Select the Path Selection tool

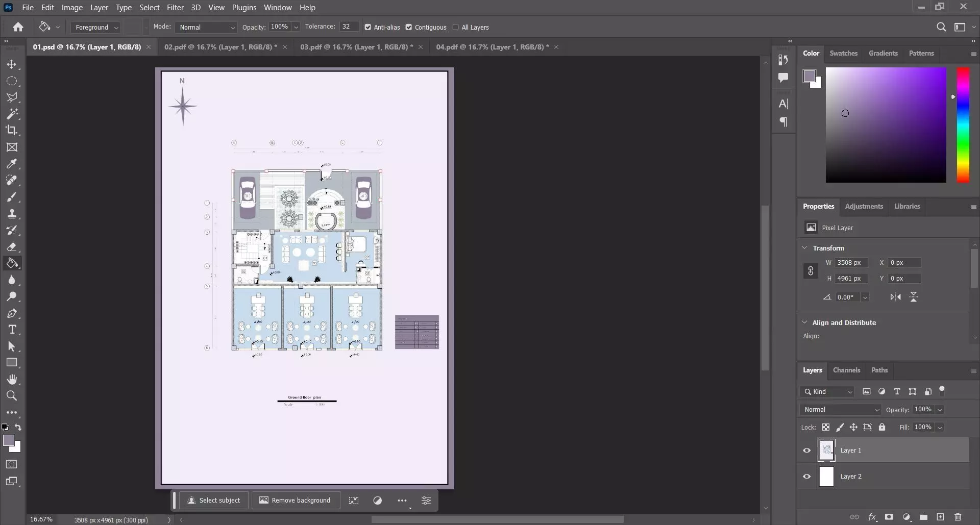coord(12,346)
